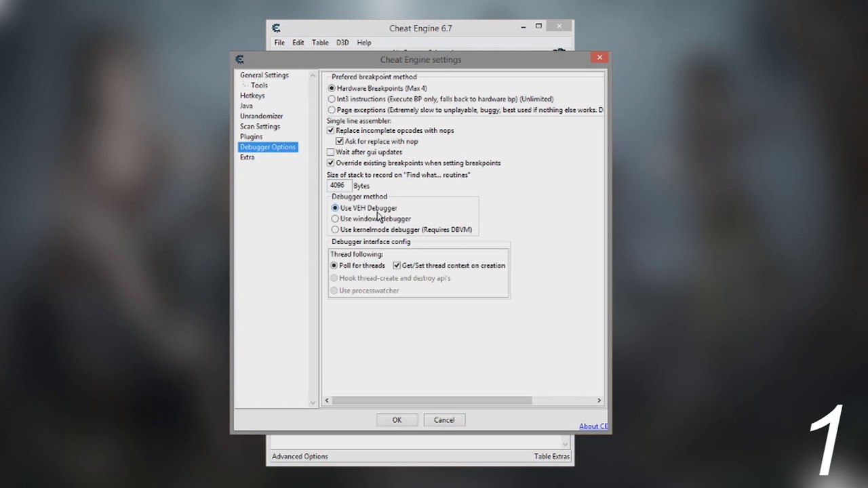The image size is (868, 488).
Task: Choose "Int3 instructions" breakpoint method
Action: 332,99
